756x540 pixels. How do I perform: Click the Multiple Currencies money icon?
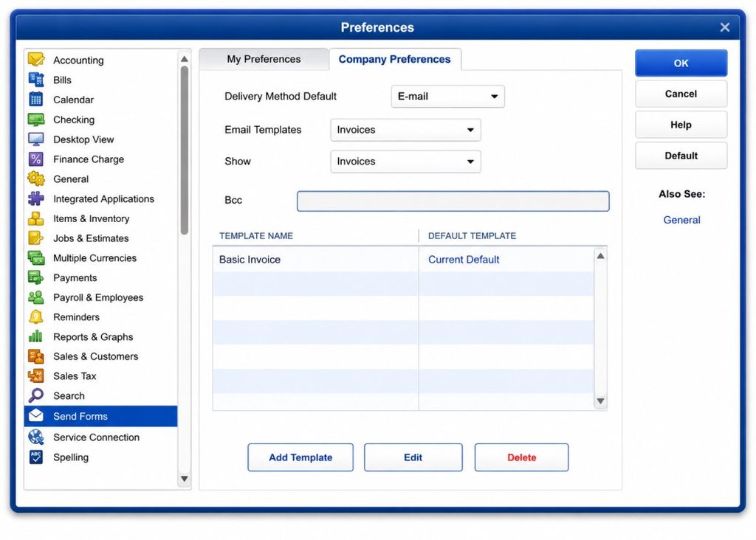click(x=36, y=257)
